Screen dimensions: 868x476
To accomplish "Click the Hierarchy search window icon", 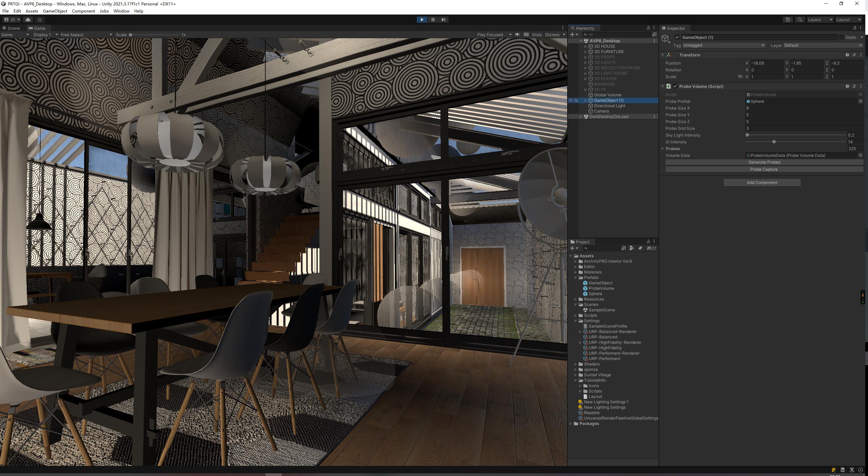I will 654,34.
